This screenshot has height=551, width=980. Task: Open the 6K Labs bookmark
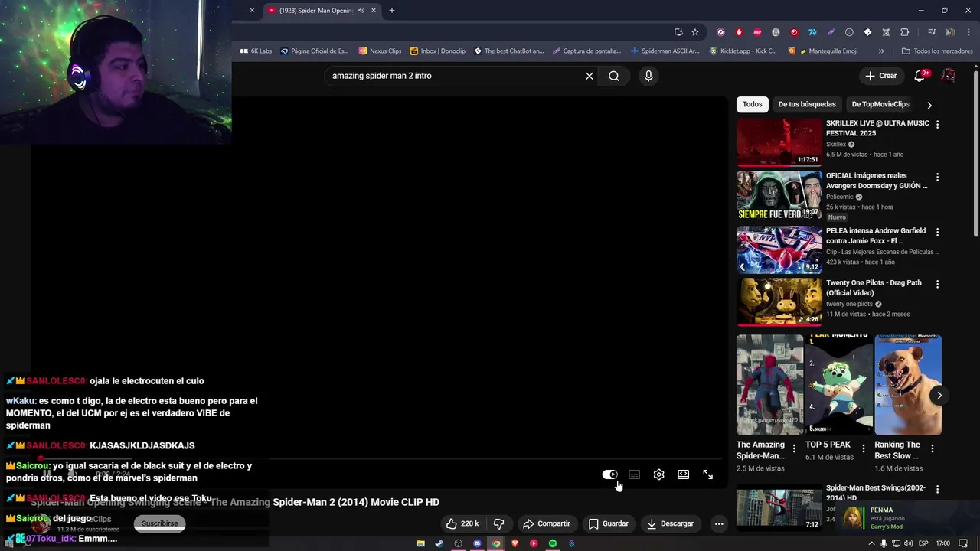pos(256,51)
